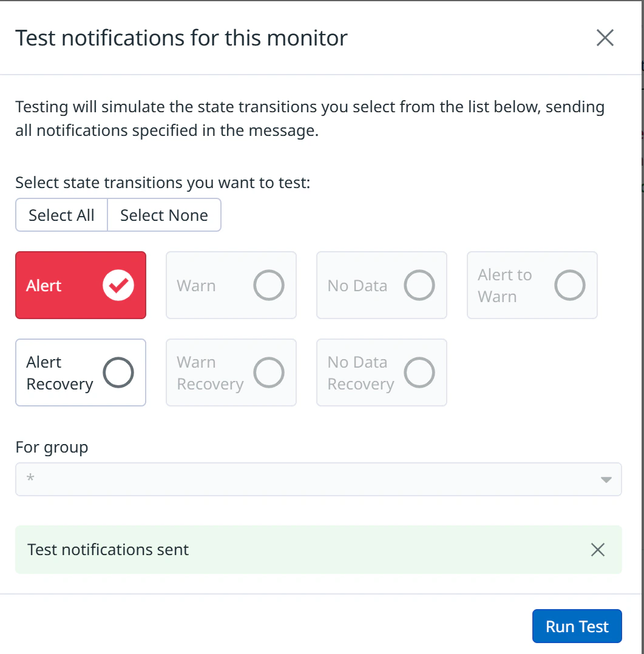Image resolution: width=644 pixels, height=654 pixels.
Task: Select the Alert Recovery transition
Action: click(80, 373)
